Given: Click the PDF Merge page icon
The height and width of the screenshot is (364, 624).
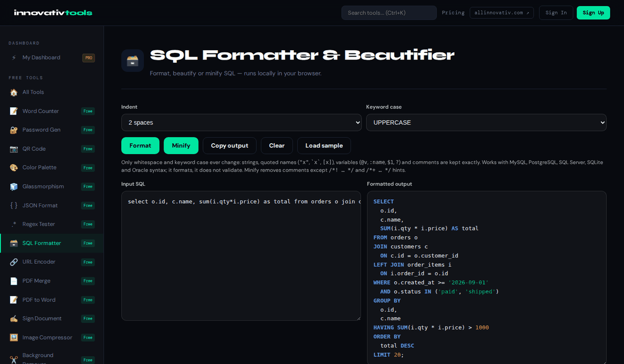Looking at the screenshot, I should (x=14, y=281).
